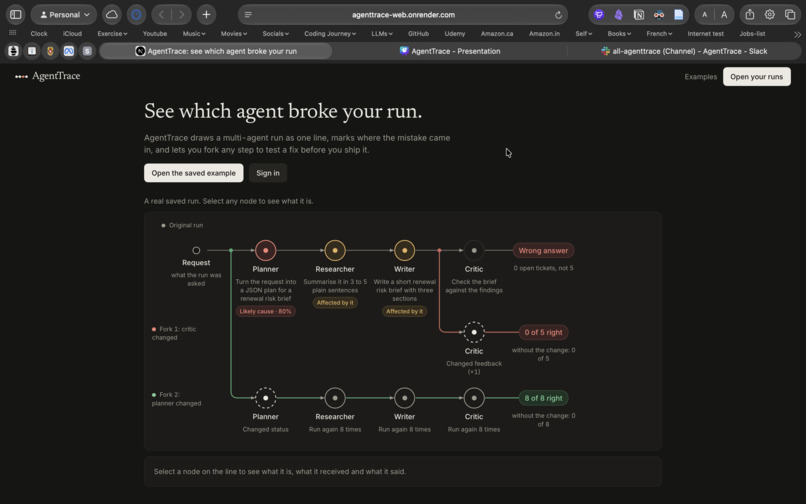
Task: Expand the Self bookmarks folder
Action: pyautogui.click(x=583, y=33)
